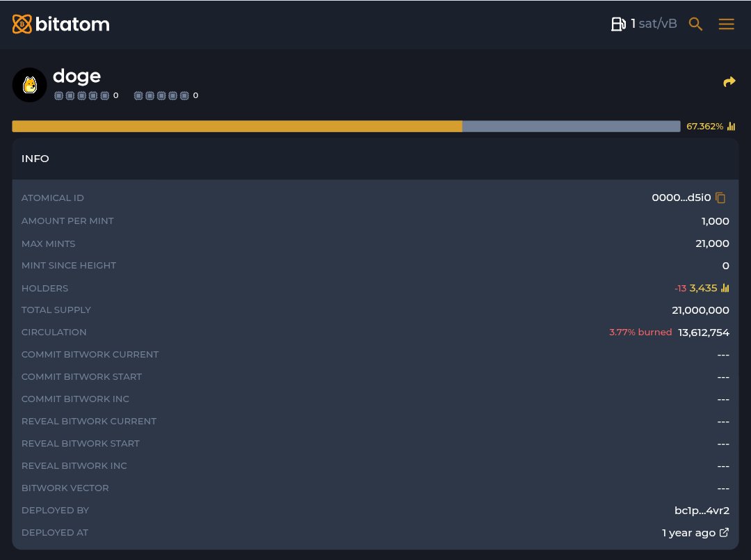751x560 pixels.
Task: Click the 3,435 holders count
Action: [x=703, y=288]
